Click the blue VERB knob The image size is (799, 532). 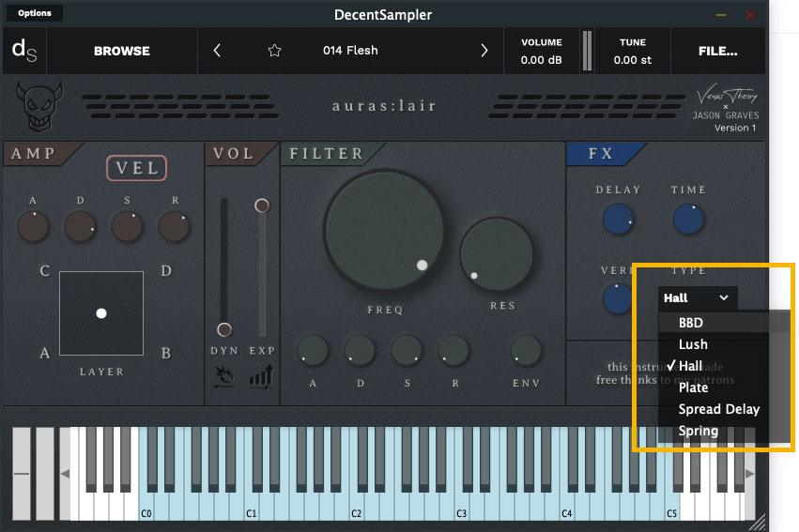pyautogui.click(x=617, y=298)
